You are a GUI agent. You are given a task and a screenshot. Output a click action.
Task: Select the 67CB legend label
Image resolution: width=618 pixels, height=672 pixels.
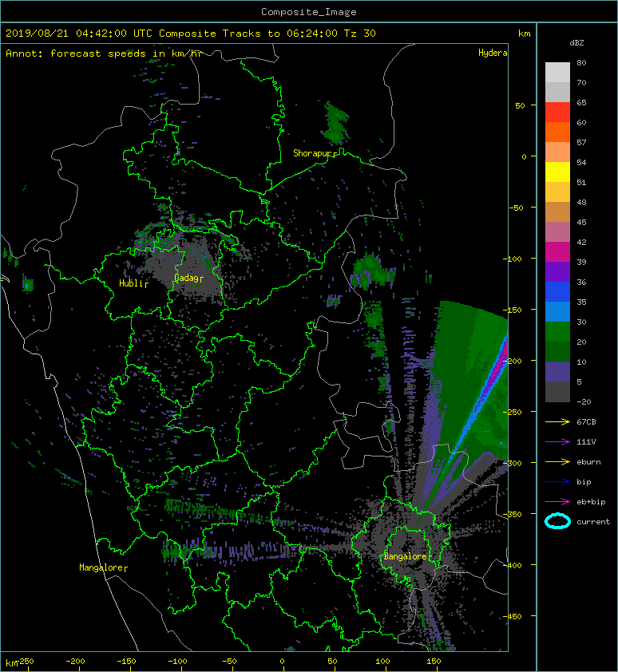(x=586, y=421)
